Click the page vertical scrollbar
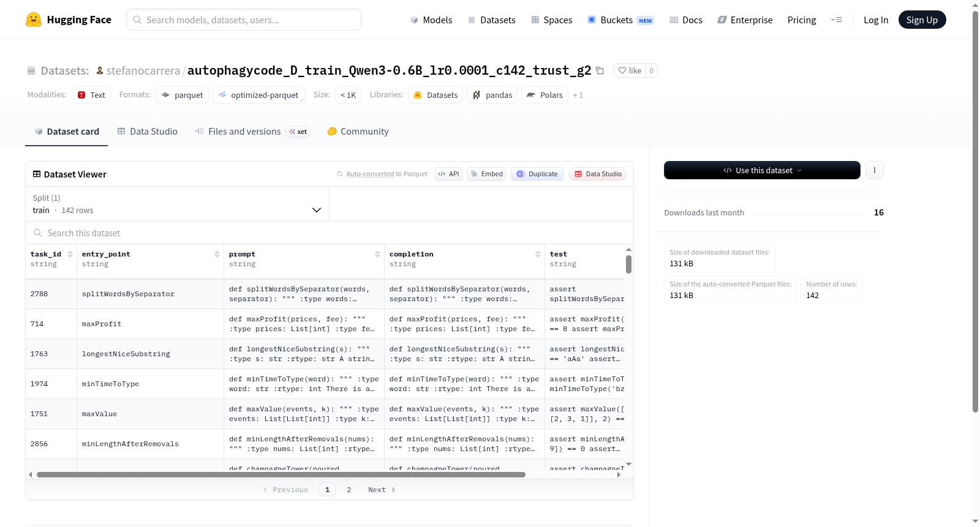Screen dimensions: 980x527 coord(975,211)
